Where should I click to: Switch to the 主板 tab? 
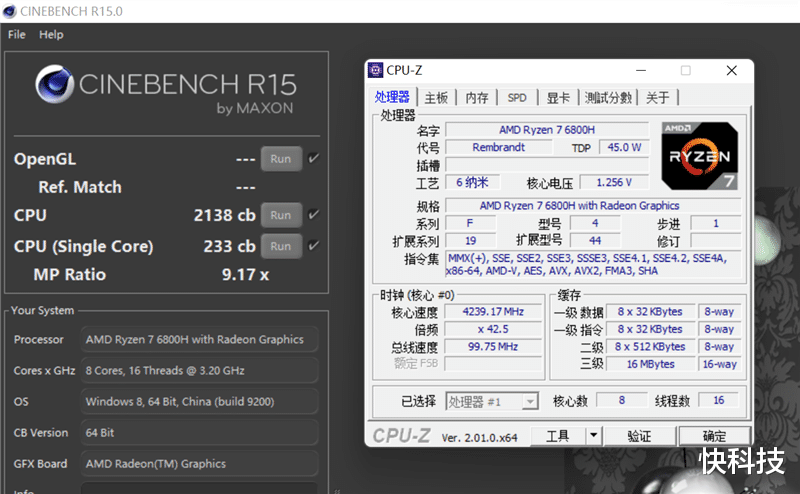click(x=436, y=98)
